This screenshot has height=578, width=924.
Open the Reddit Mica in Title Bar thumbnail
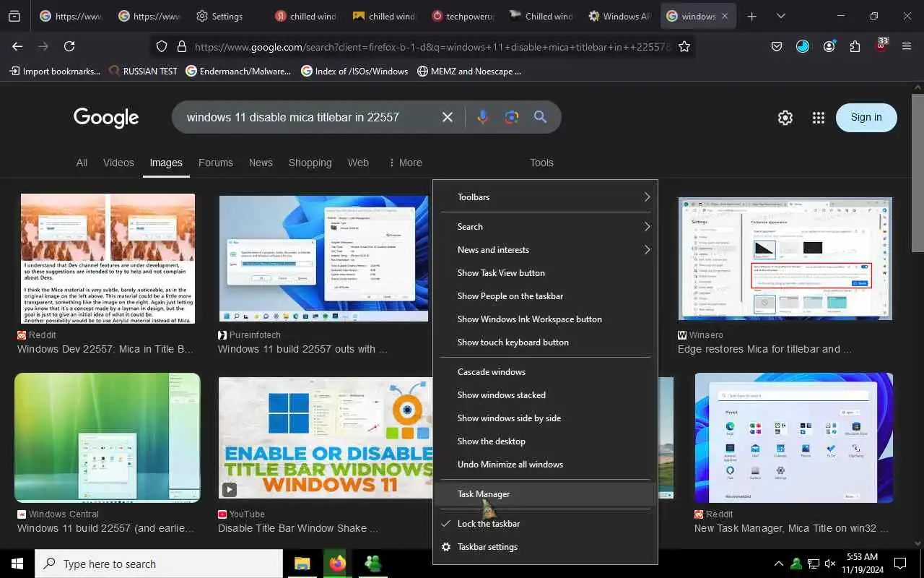pyautogui.click(x=108, y=258)
